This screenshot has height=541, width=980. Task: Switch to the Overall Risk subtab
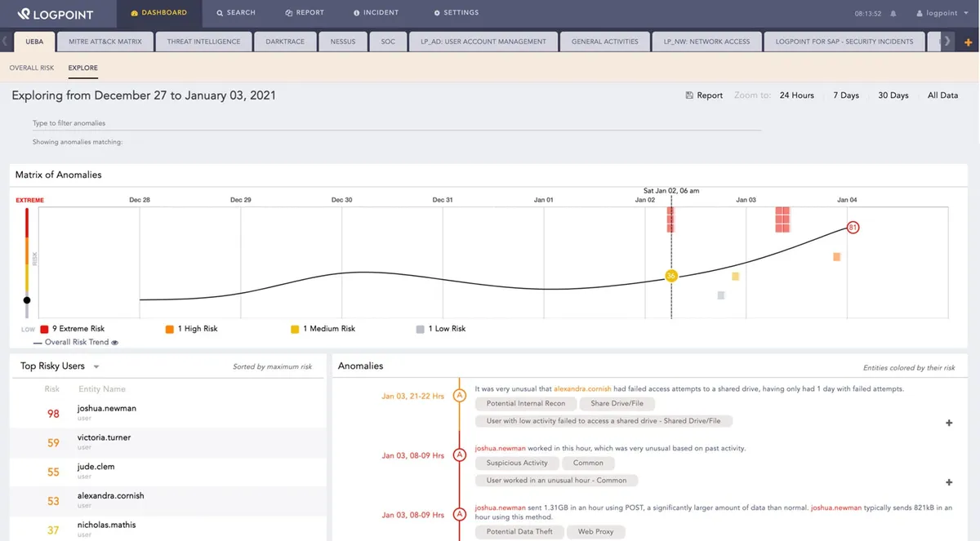32,69
